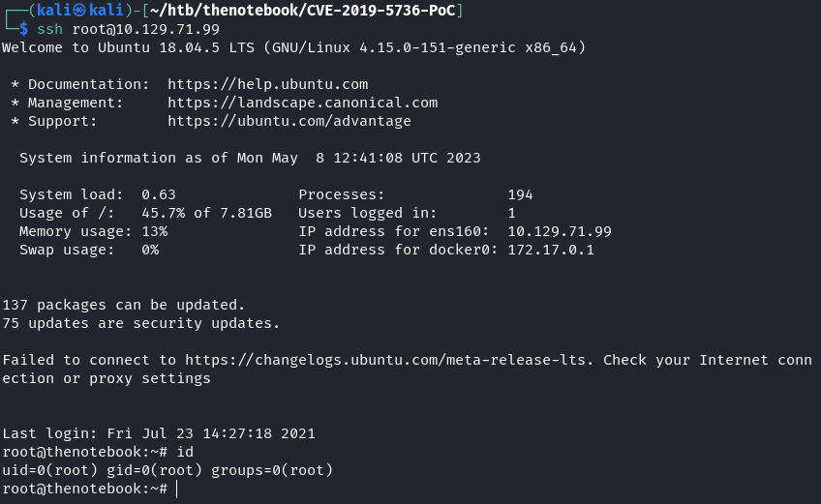Click the typed id command

185,452
